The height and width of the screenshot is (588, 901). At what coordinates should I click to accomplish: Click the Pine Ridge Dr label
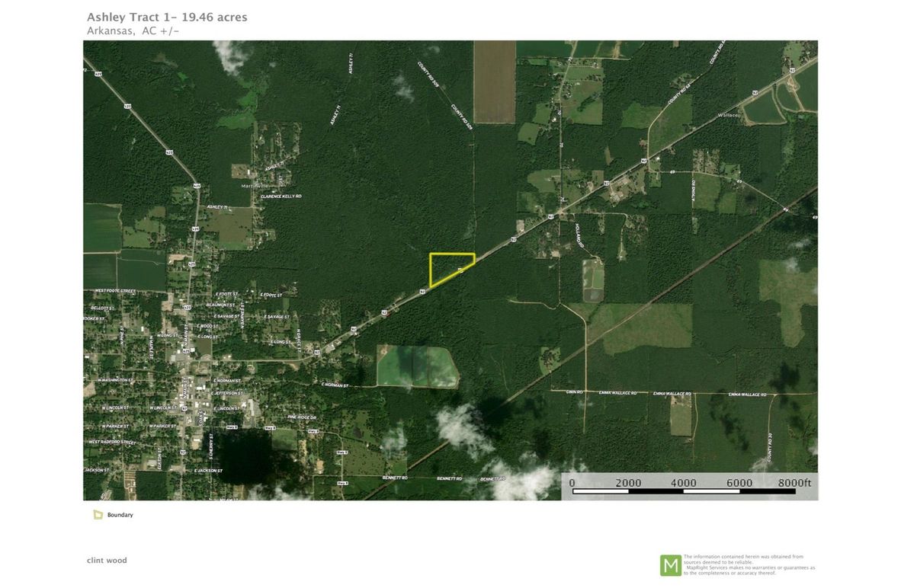302,417
